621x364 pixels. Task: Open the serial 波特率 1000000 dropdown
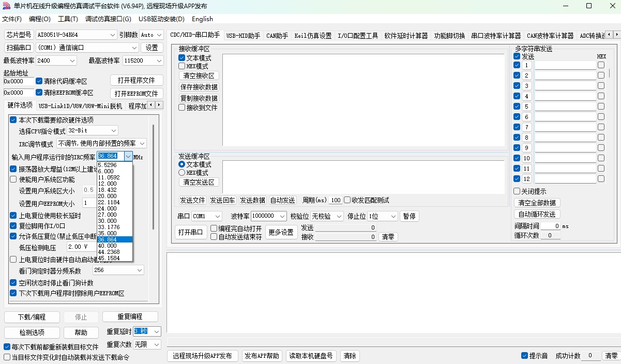pyautogui.click(x=282, y=216)
